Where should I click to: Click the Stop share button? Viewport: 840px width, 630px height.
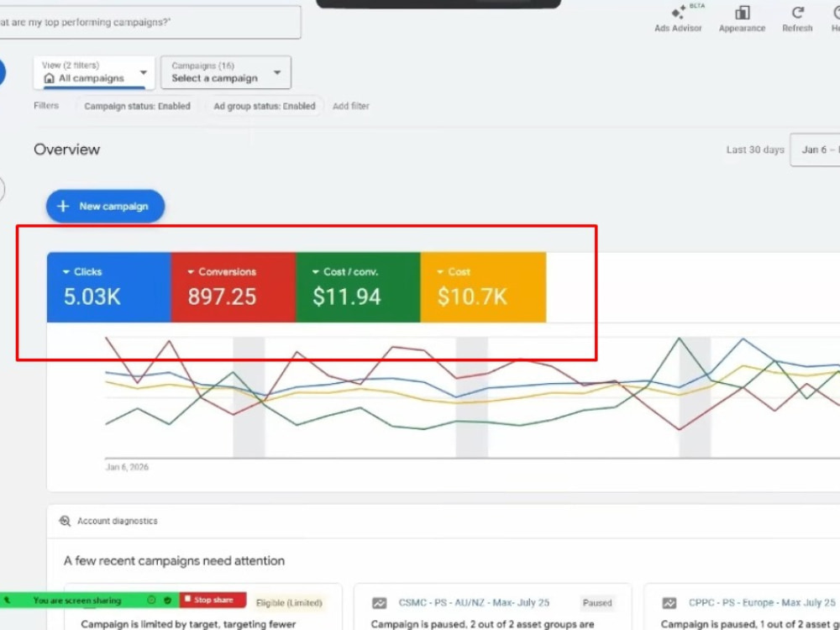pyautogui.click(x=213, y=600)
